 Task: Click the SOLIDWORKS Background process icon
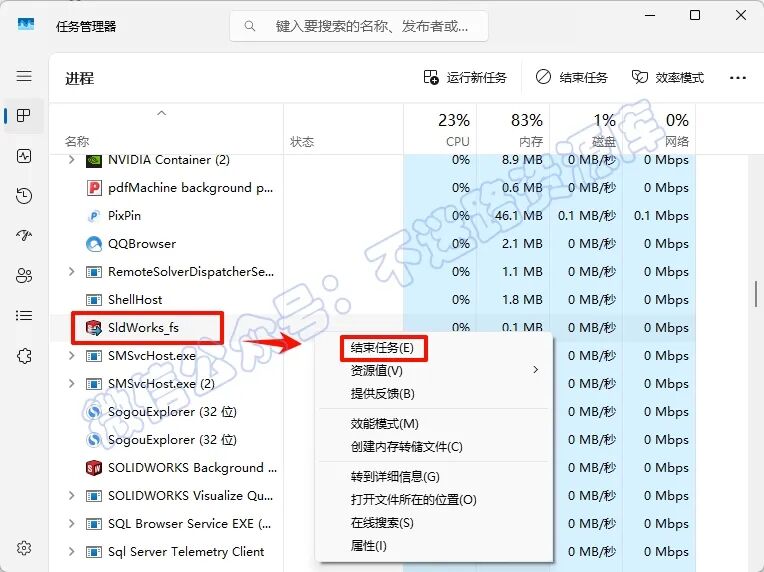click(x=94, y=468)
